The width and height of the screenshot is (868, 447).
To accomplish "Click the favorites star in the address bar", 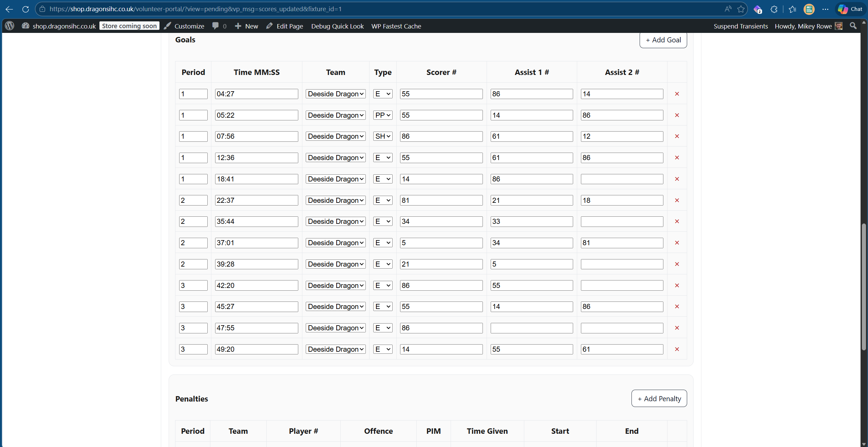I will (741, 9).
